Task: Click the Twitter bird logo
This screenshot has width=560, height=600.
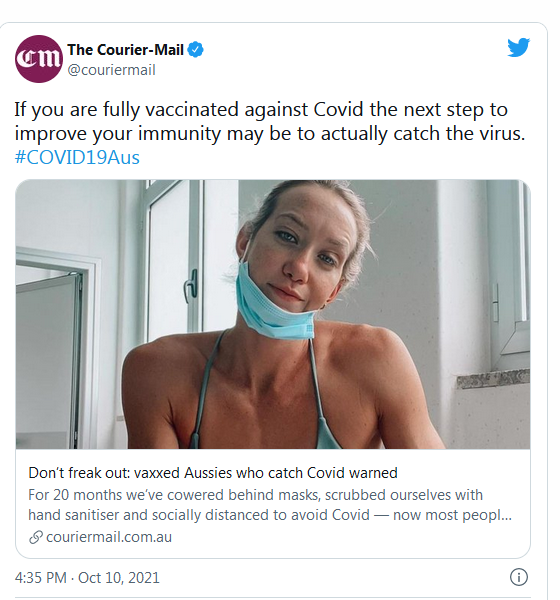Action: tap(519, 47)
